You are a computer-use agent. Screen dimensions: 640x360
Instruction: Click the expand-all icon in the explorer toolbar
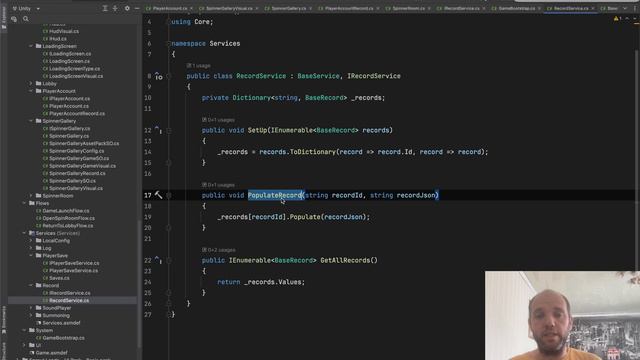tap(105, 8)
